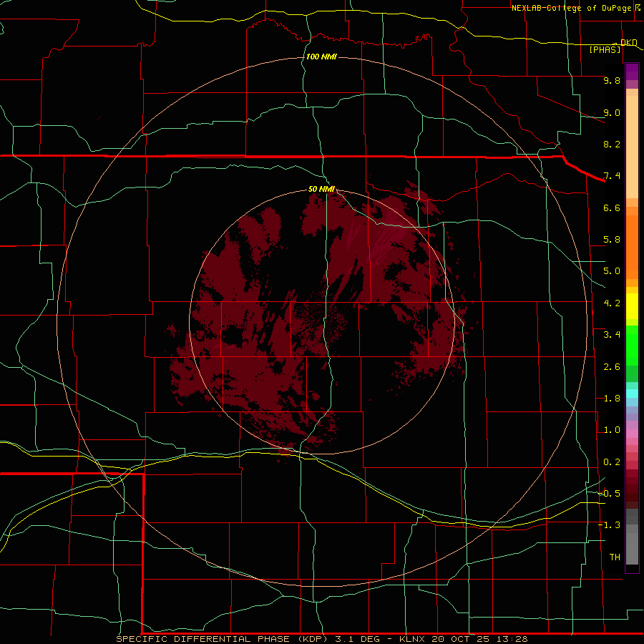This screenshot has height=644, width=644.
Task: Click the TH label on the legend
Action: tap(615, 557)
